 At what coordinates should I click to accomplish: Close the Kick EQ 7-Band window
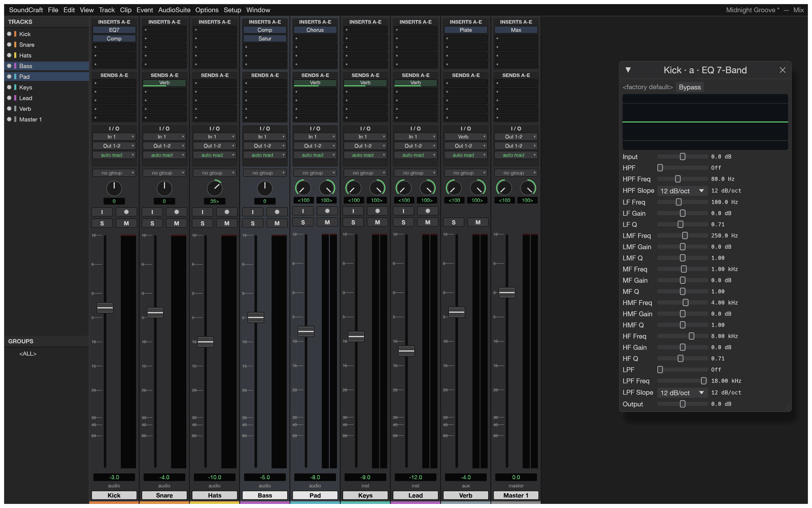783,70
